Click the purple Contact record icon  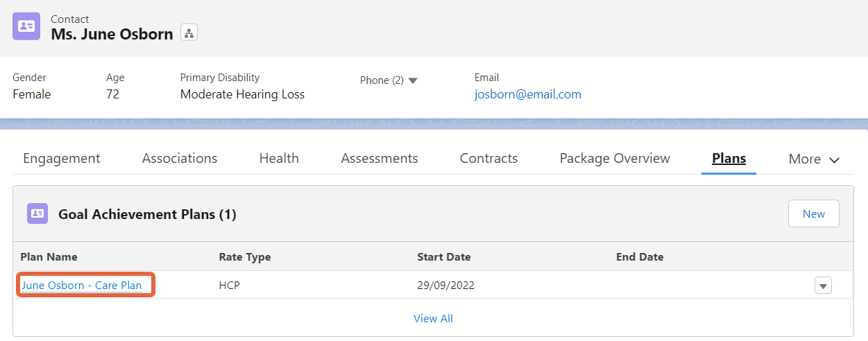pyautogui.click(x=26, y=26)
